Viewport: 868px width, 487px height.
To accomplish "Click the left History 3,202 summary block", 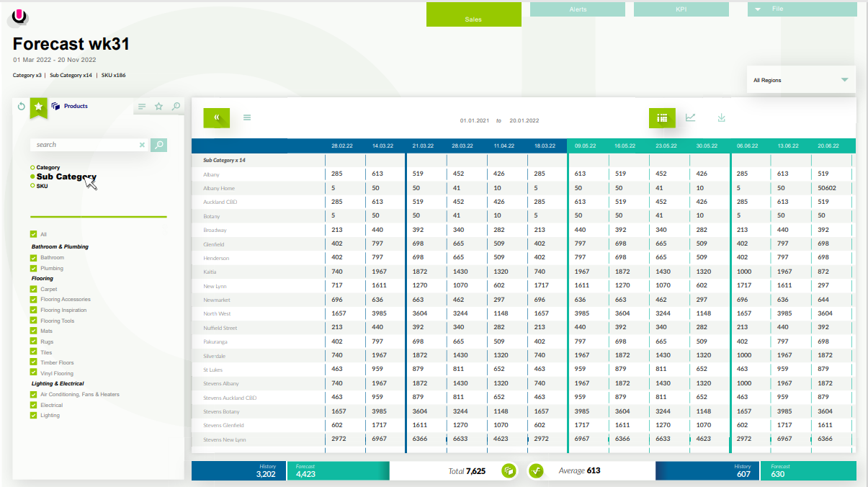I will click(238, 470).
